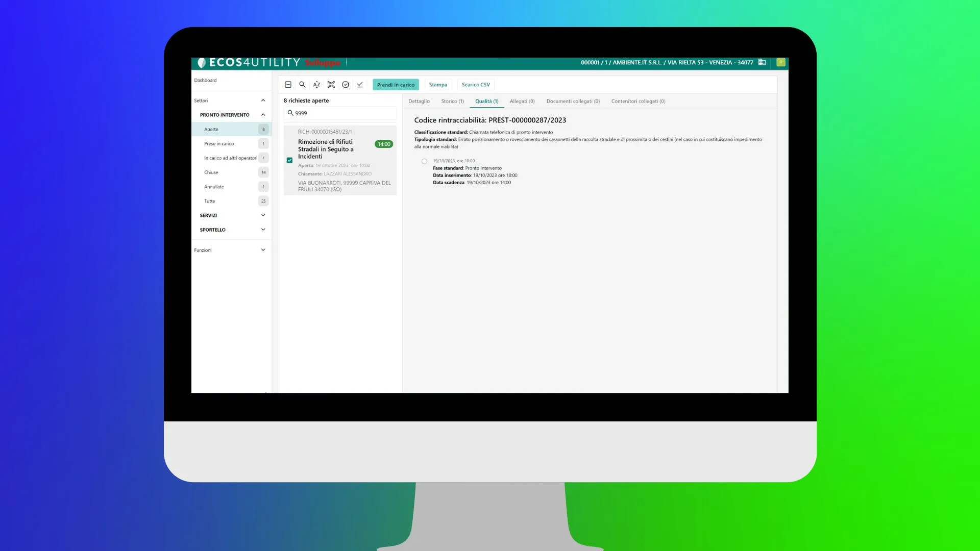Collapse the Settori section
The width and height of the screenshot is (980, 551).
[x=263, y=101]
